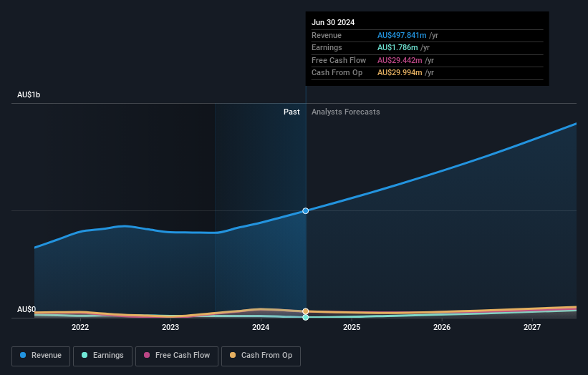Click the Earnings teal data marker
588x375 pixels.
306,317
